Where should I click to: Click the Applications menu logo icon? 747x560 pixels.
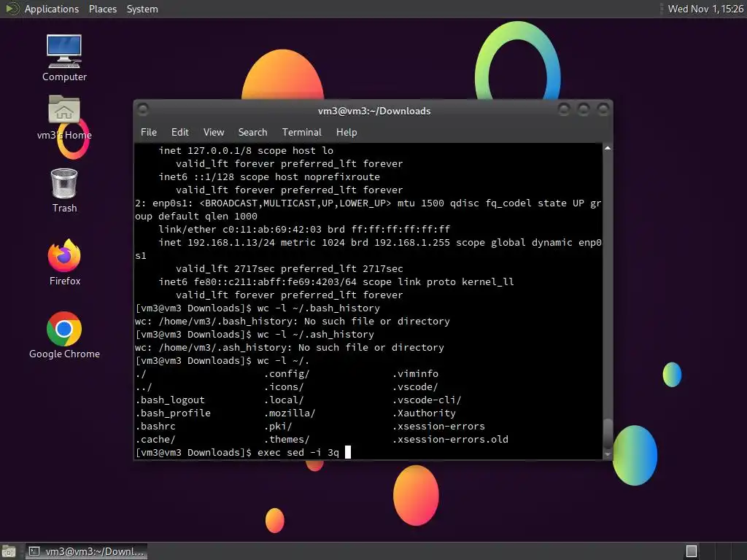tap(12, 9)
